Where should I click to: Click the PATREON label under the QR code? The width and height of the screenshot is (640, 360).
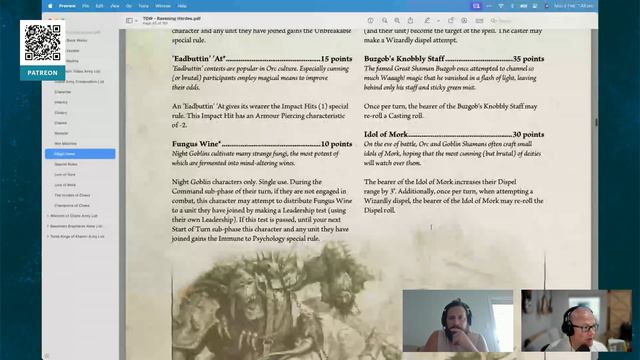[x=42, y=73]
